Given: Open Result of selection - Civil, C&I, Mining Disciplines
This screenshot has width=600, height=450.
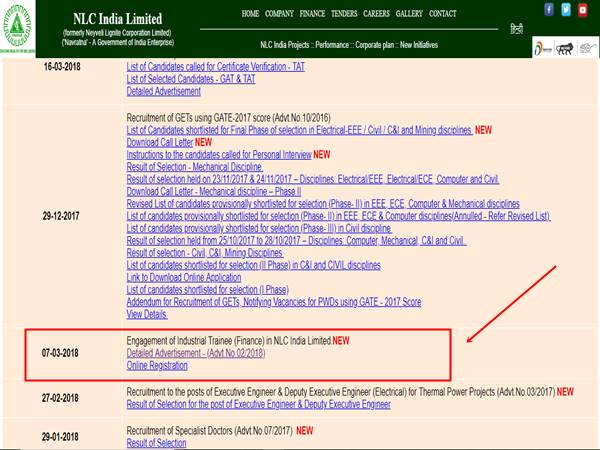Looking at the screenshot, I should [205, 253].
